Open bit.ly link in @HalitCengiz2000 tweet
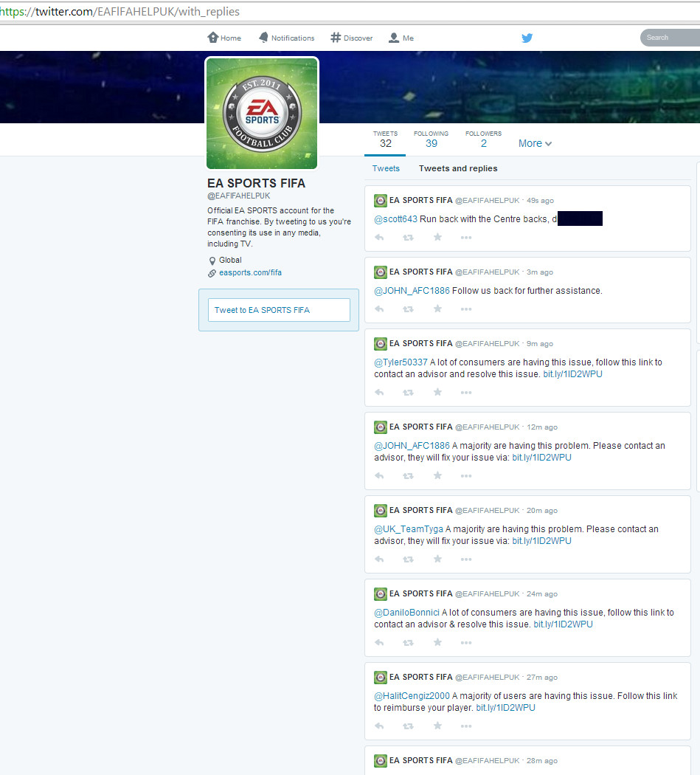The image size is (700, 775). [505, 709]
